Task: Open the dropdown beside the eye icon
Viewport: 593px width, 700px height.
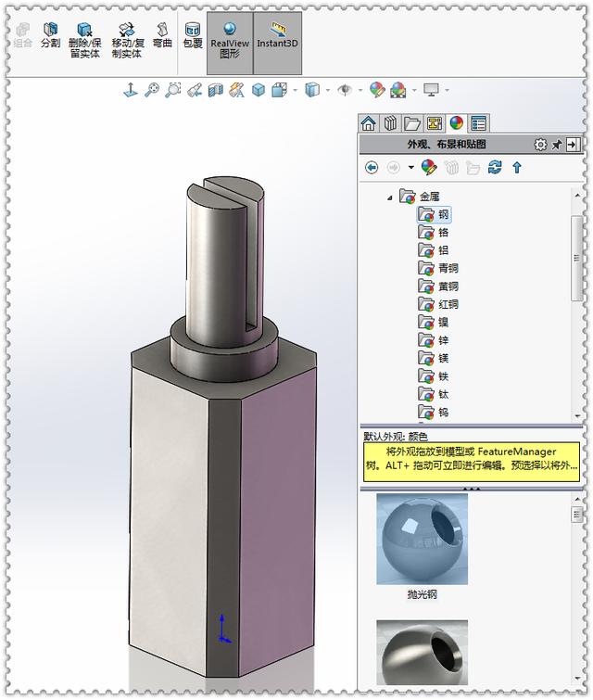Action: coord(360,91)
